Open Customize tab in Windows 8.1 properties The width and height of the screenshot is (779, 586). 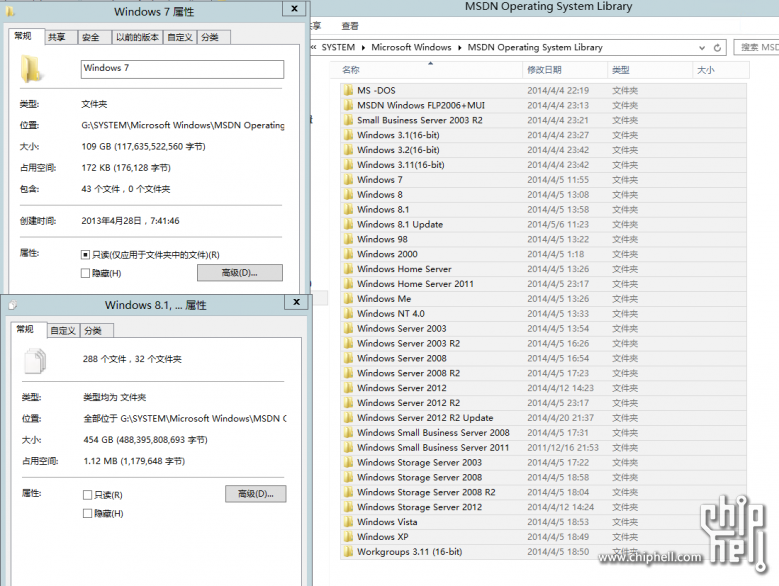tap(63, 331)
